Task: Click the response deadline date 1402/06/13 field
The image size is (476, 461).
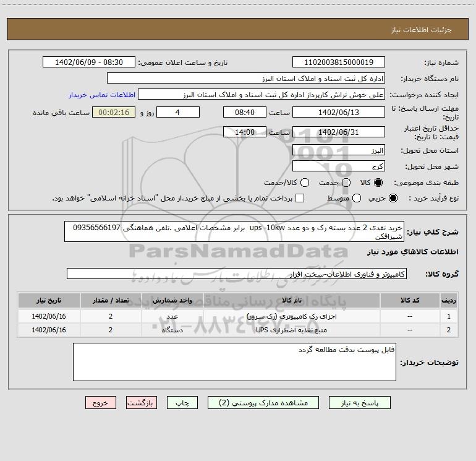Action: tap(339, 112)
